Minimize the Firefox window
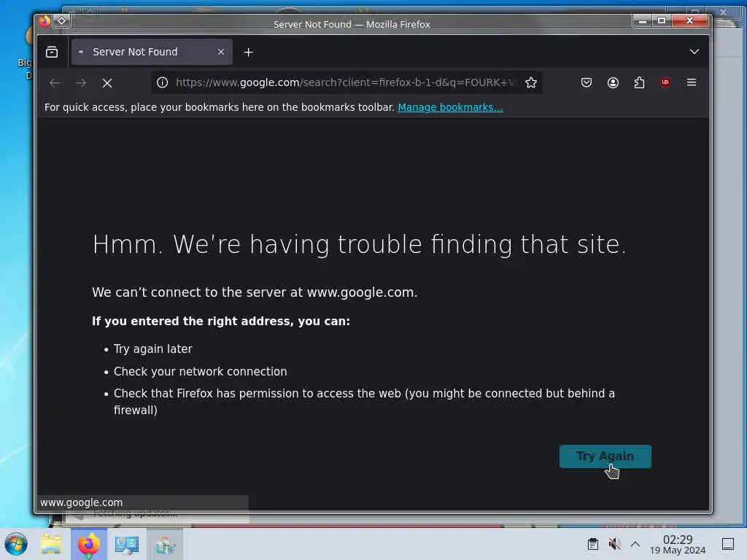This screenshot has width=747, height=560. (x=642, y=20)
